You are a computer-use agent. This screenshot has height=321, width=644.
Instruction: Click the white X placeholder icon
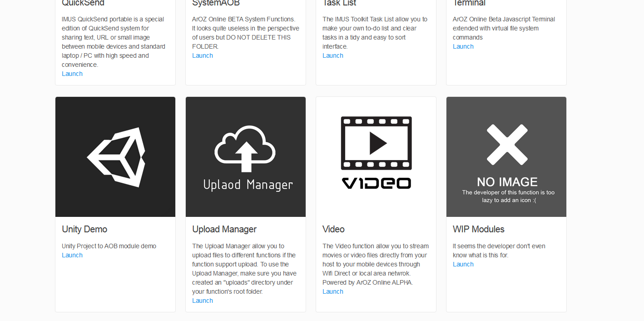[507, 145]
